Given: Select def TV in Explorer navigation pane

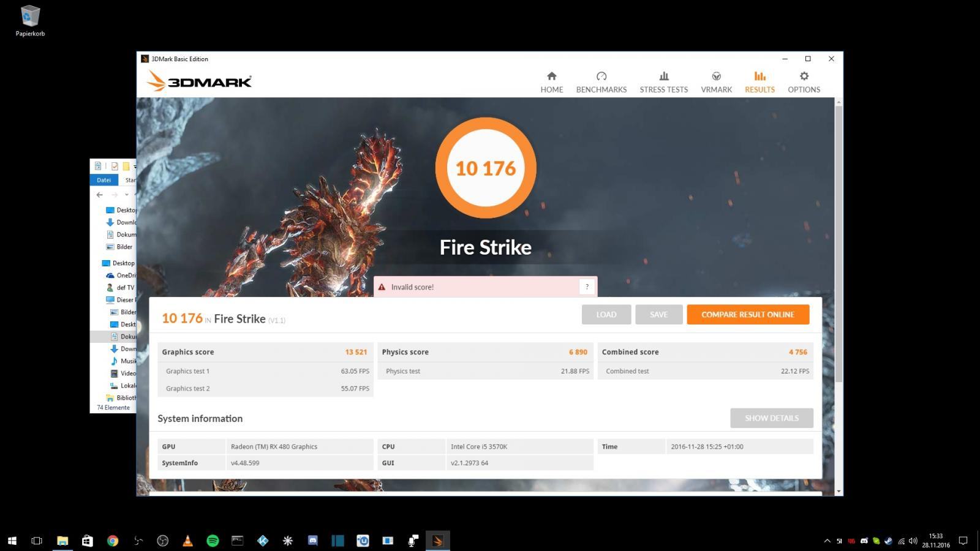Looking at the screenshot, I should (120, 287).
